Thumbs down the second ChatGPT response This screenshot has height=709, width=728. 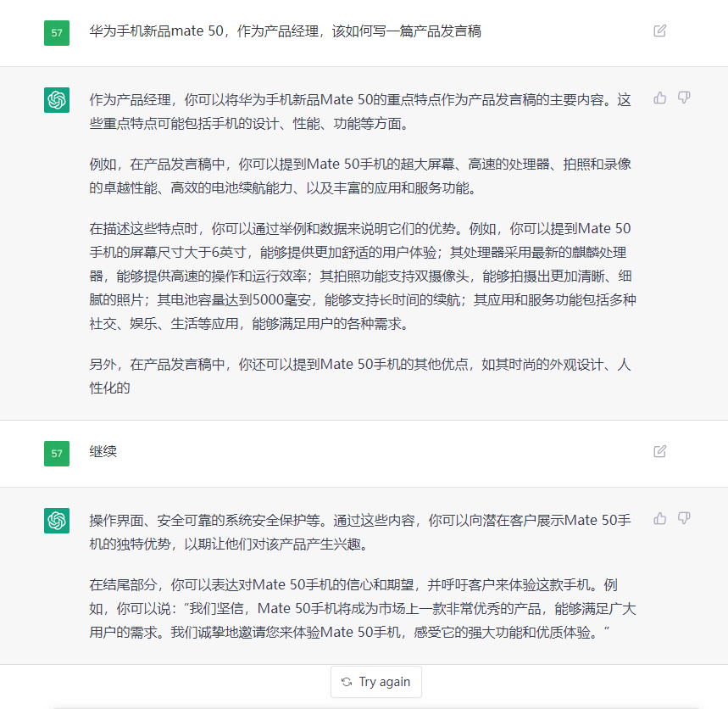(x=684, y=518)
